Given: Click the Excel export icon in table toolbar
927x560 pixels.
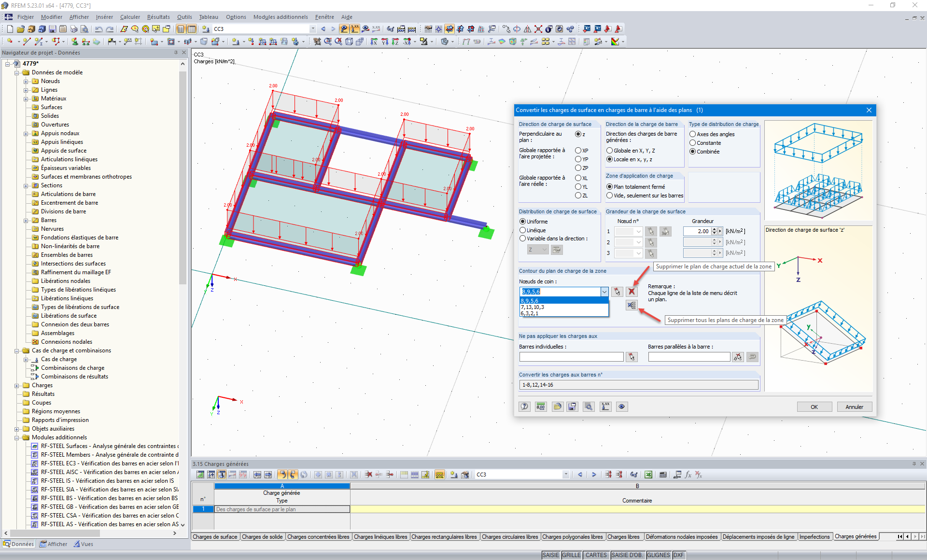Looking at the screenshot, I should 648,475.
